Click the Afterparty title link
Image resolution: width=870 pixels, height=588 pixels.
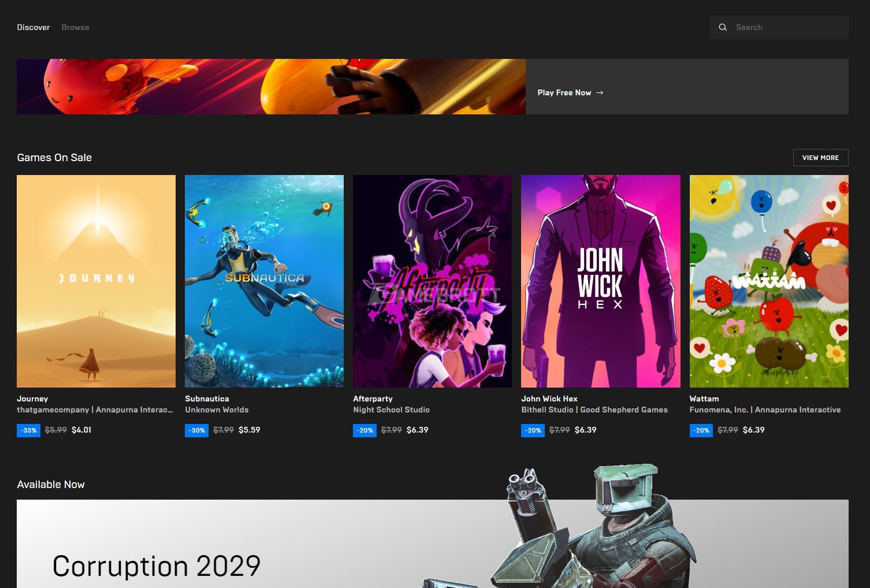pyautogui.click(x=373, y=399)
